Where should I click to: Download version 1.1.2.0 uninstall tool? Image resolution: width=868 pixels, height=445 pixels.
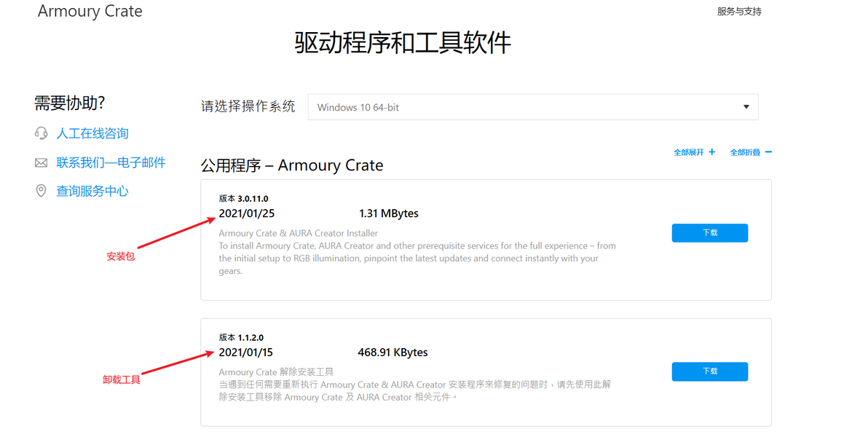[x=710, y=371]
